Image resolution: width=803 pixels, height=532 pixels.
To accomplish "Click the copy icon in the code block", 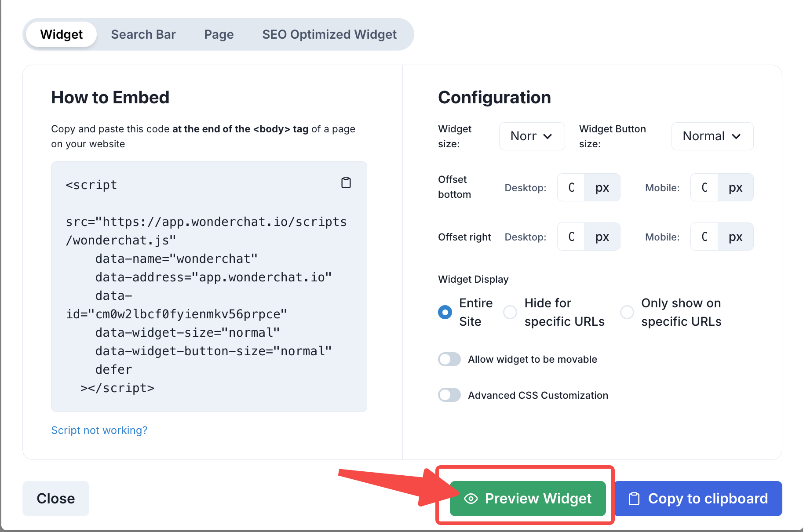I will click(346, 182).
